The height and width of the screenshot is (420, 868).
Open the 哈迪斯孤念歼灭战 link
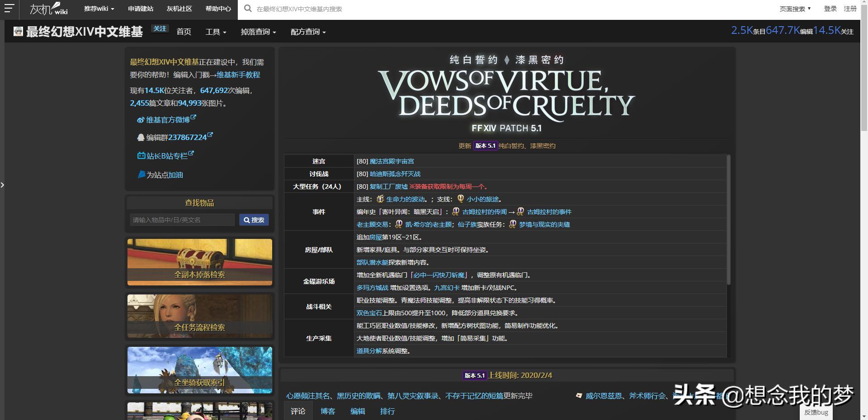pos(395,174)
